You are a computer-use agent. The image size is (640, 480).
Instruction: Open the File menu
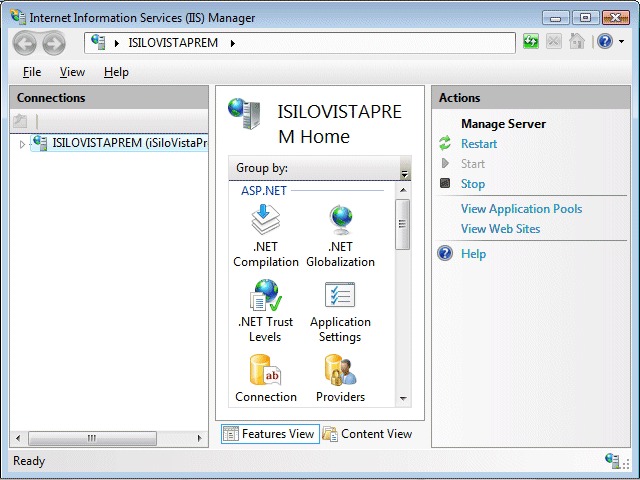32,72
